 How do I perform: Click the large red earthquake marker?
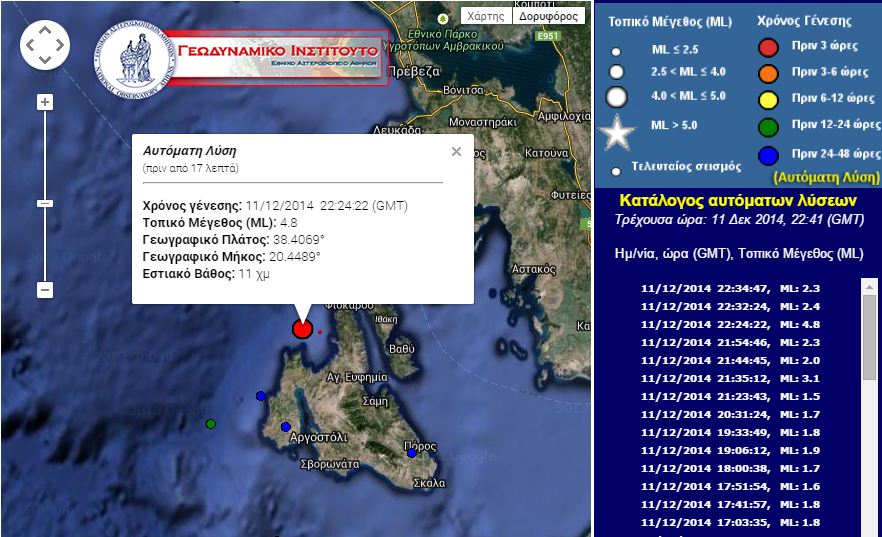302,328
